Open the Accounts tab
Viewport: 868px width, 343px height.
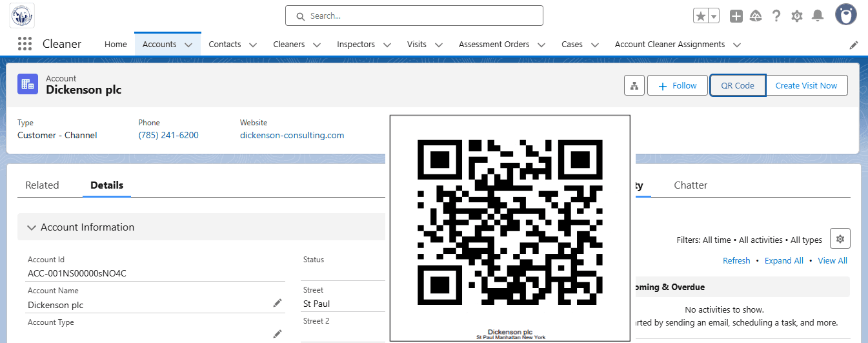(x=159, y=45)
